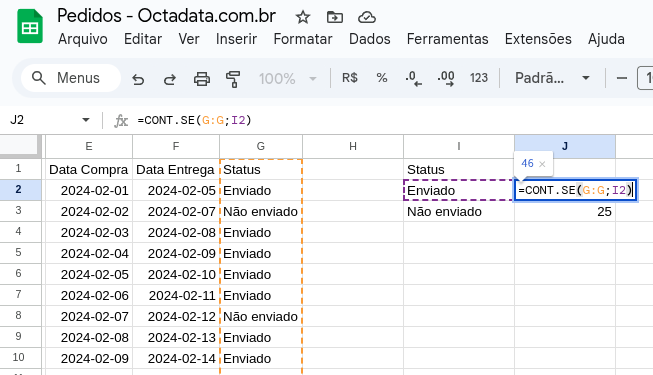The image size is (653, 375).
Task: Print the spreadsheet using printer icon
Action: [x=202, y=78]
